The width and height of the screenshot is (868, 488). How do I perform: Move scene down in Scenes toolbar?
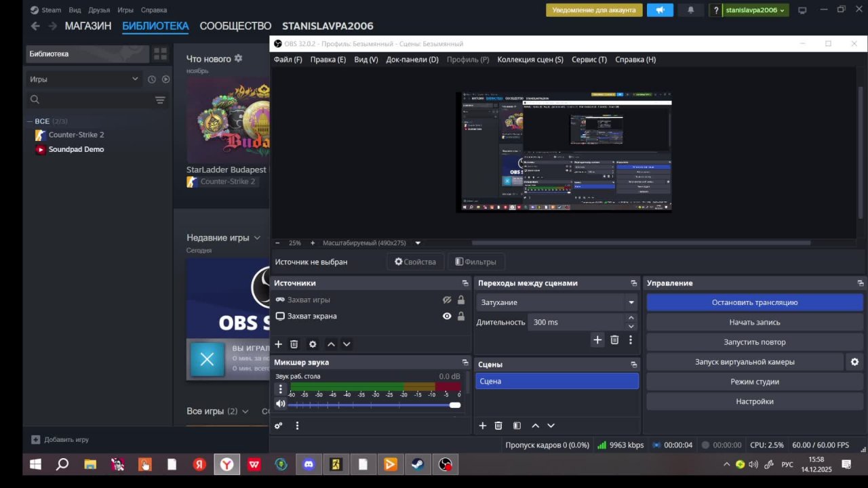551,426
